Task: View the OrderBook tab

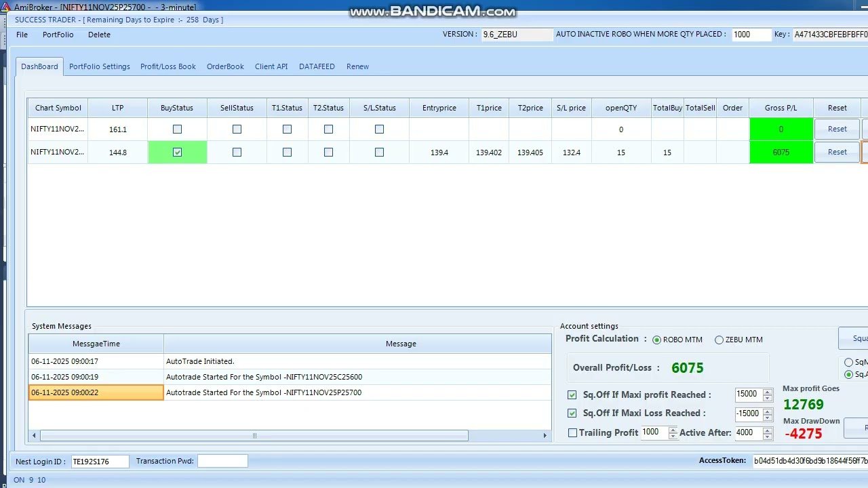Action: 225,66
